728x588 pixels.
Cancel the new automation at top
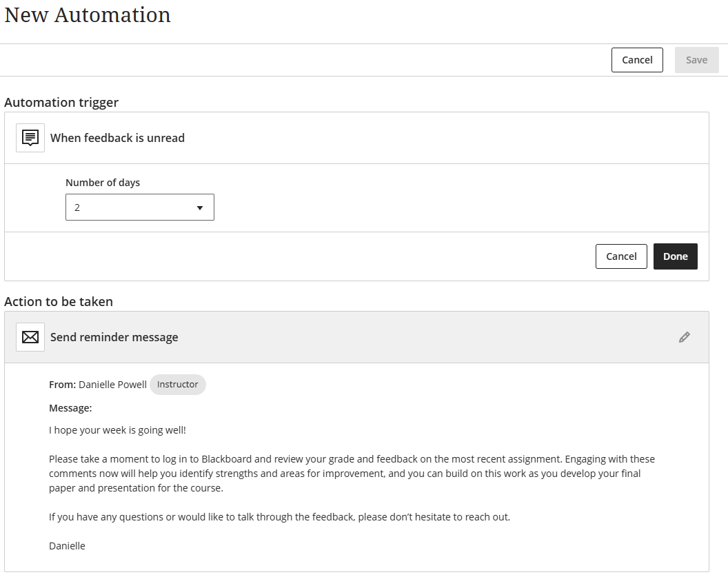click(637, 60)
